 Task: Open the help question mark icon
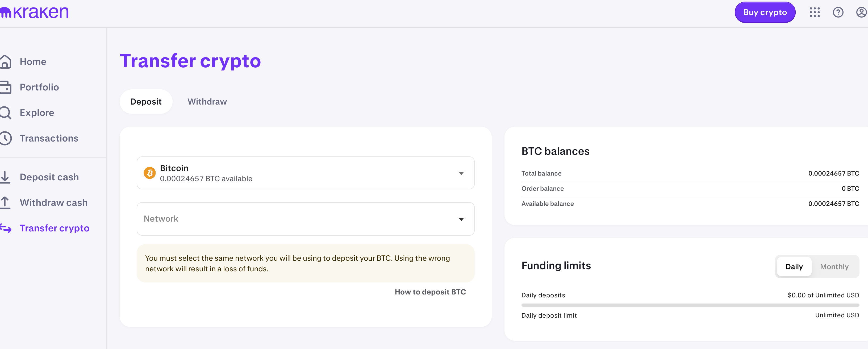click(x=838, y=13)
